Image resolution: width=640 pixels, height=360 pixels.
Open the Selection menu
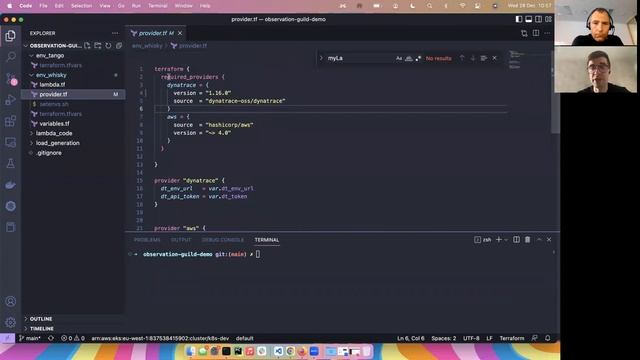[81, 6]
